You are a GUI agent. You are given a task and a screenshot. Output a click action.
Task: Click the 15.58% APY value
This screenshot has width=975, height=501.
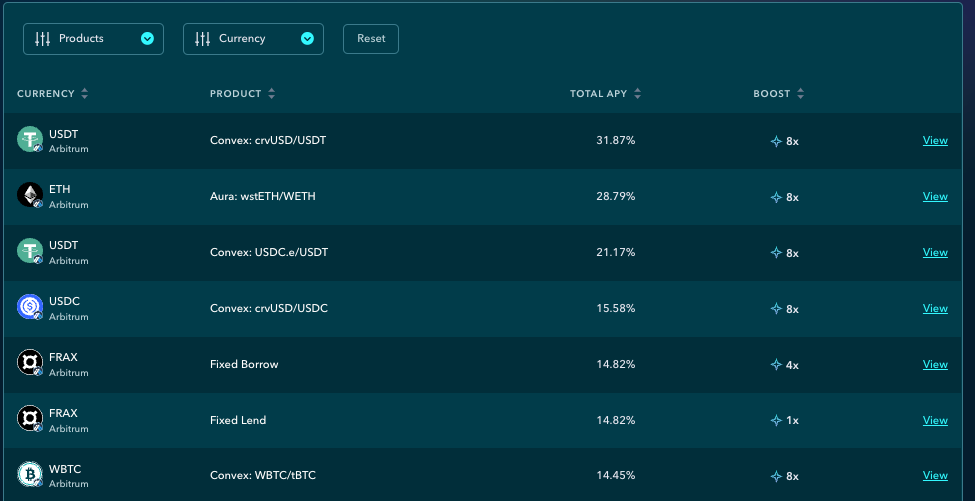pos(616,308)
